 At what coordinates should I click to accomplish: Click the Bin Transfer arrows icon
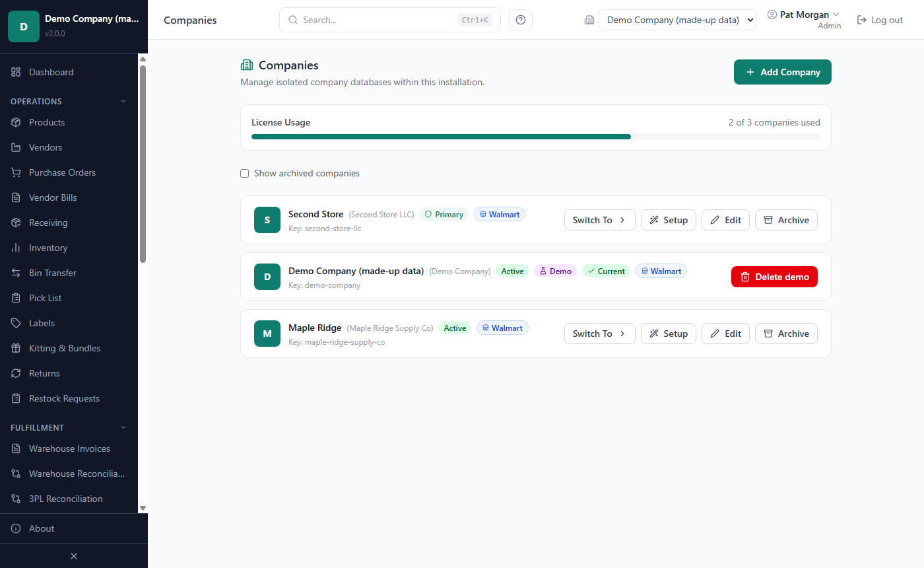(x=16, y=273)
